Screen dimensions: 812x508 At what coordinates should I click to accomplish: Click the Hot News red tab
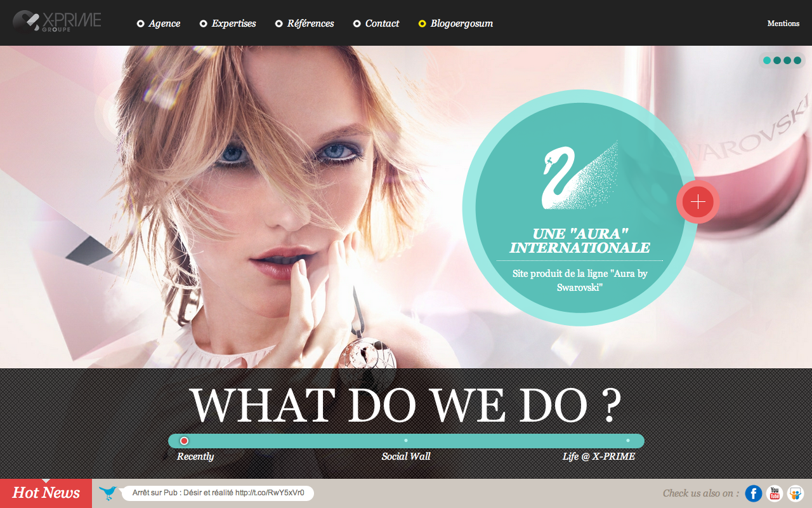pos(46,493)
